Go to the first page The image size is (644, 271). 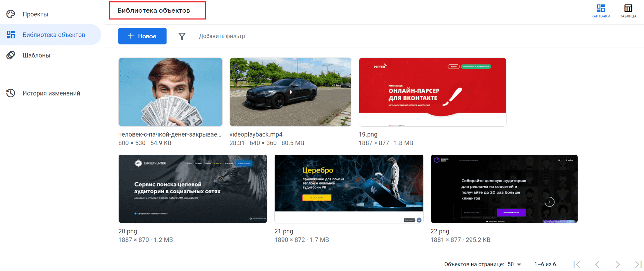pyautogui.click(x=577, y=264)
